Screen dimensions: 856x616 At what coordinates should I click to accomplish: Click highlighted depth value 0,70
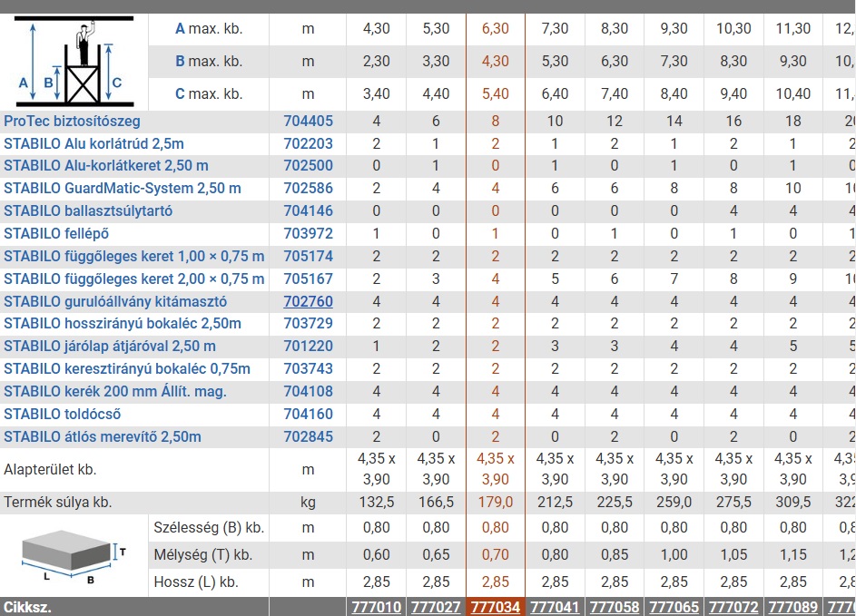pos(495,555)
